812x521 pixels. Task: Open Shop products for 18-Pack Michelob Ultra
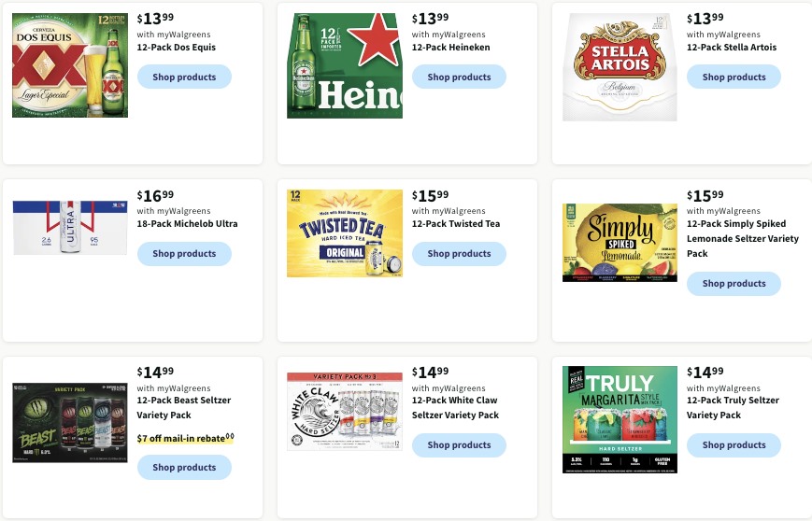tap(184, 254)
